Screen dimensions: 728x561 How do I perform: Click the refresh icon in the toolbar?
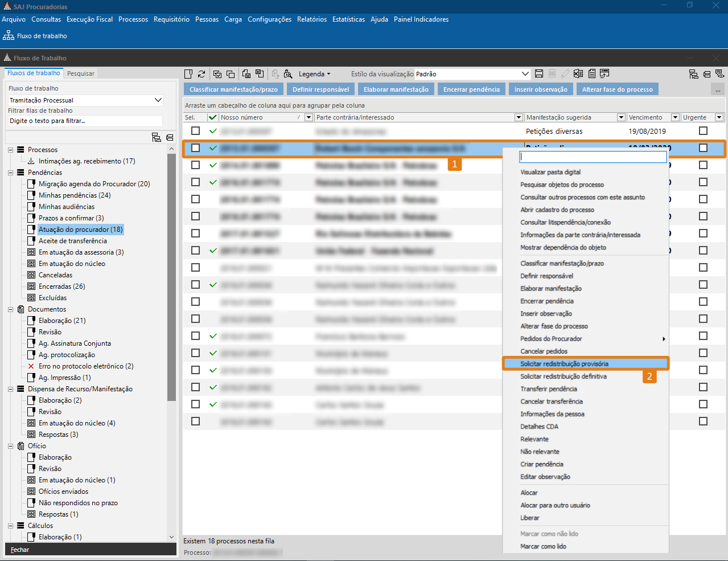pos(201,74)
